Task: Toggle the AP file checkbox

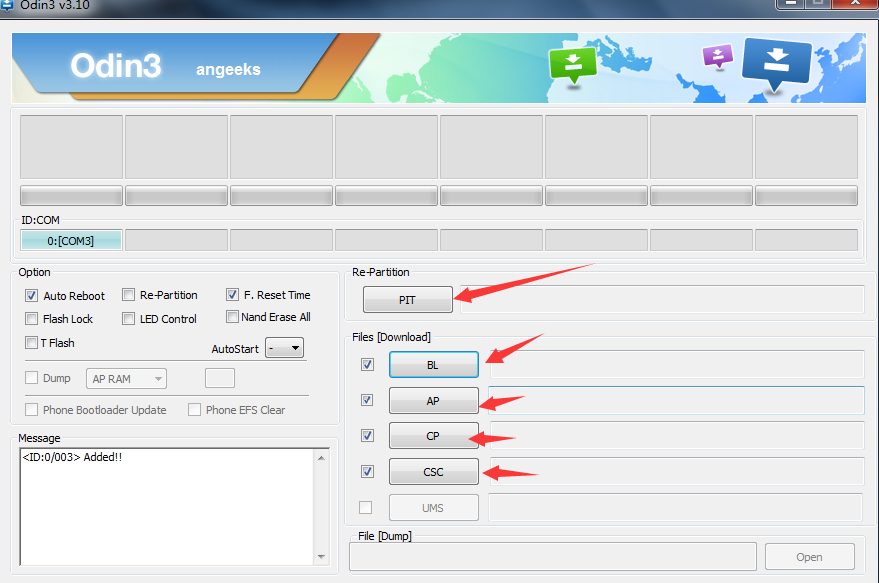Action: tap(367, 400)
